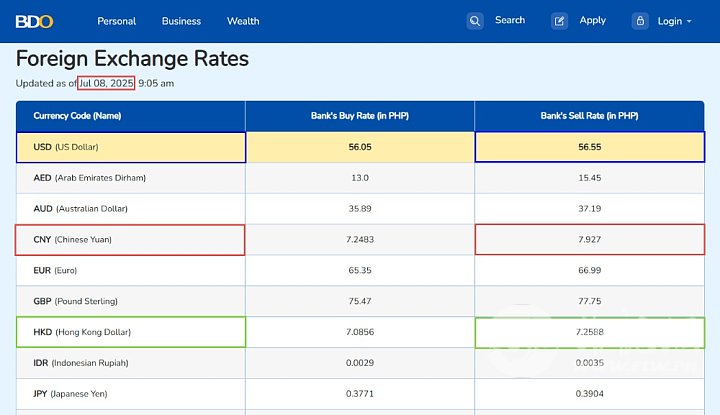Open the Business menu
This screenshot has height=415, width=720.
(x=181, y=21)
